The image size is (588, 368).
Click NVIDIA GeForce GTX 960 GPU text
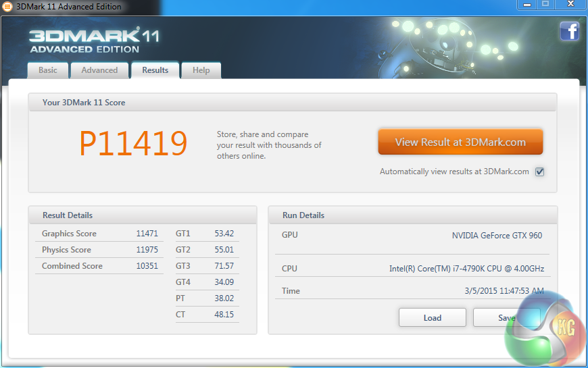(497, 236)
